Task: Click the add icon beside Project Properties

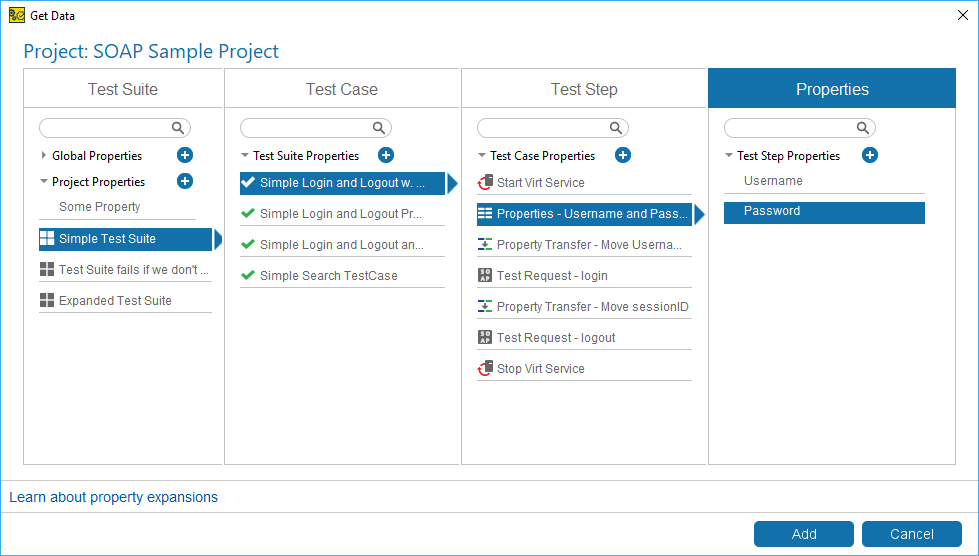Action: 185,182
